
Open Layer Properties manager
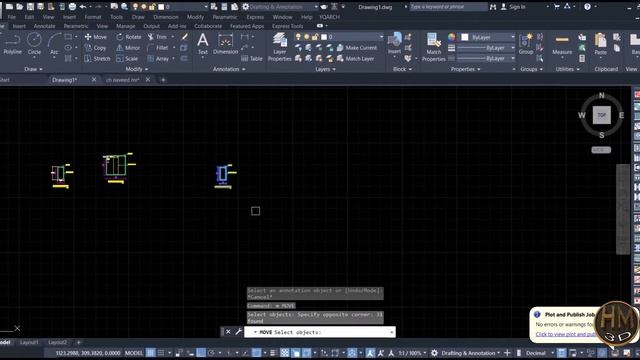click(280, 47)
